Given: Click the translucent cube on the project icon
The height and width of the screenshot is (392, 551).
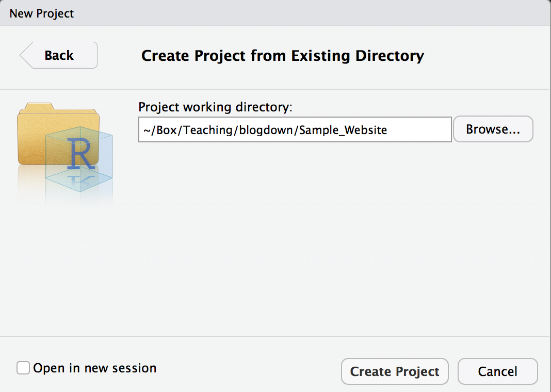Looking at the screenshot, I should pos(79,159).
